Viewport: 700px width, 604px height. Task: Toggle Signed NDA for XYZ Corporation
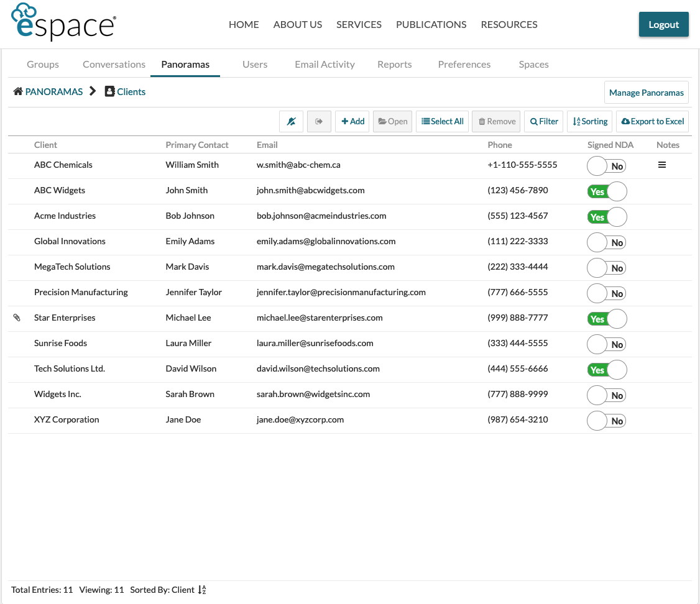pyautogui.click(x=607, y=420)
